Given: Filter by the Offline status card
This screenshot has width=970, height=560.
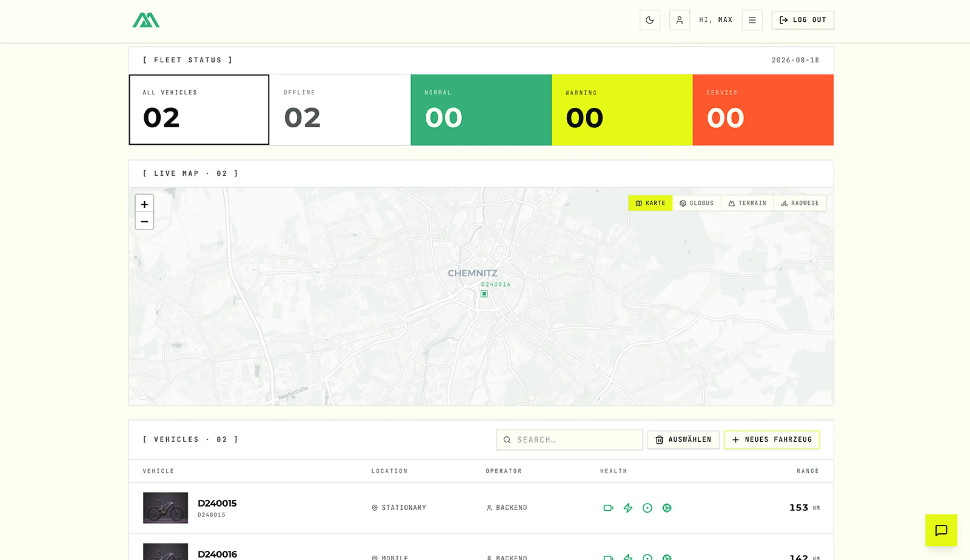Looking at the screenshot, I should coord(340,110).
